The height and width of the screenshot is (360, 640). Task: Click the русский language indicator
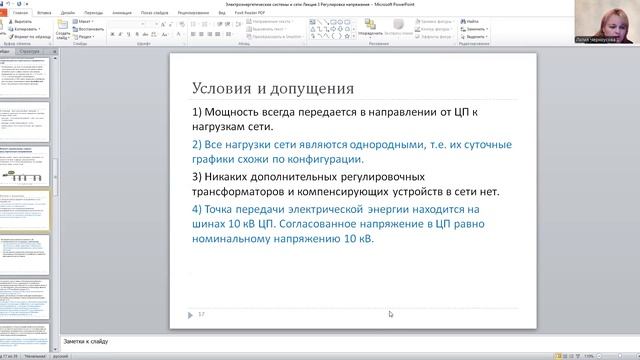tap(60, 356)
